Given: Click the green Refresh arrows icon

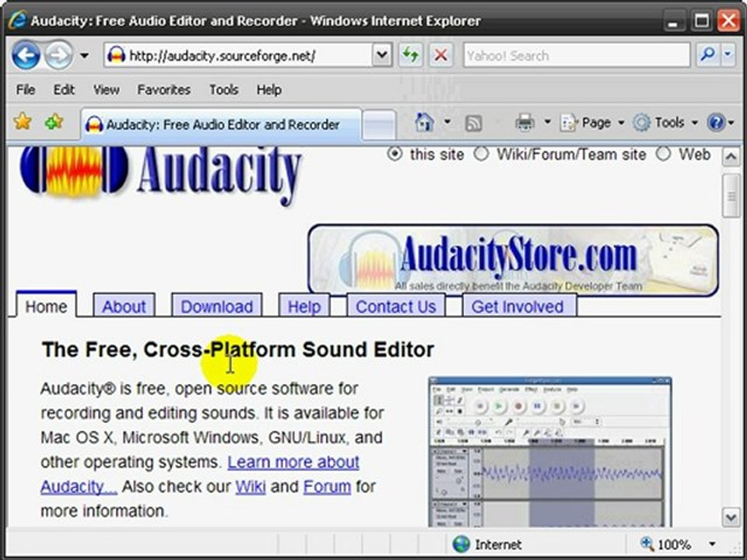Looking at the screenshot, I should tap(410, 55).
